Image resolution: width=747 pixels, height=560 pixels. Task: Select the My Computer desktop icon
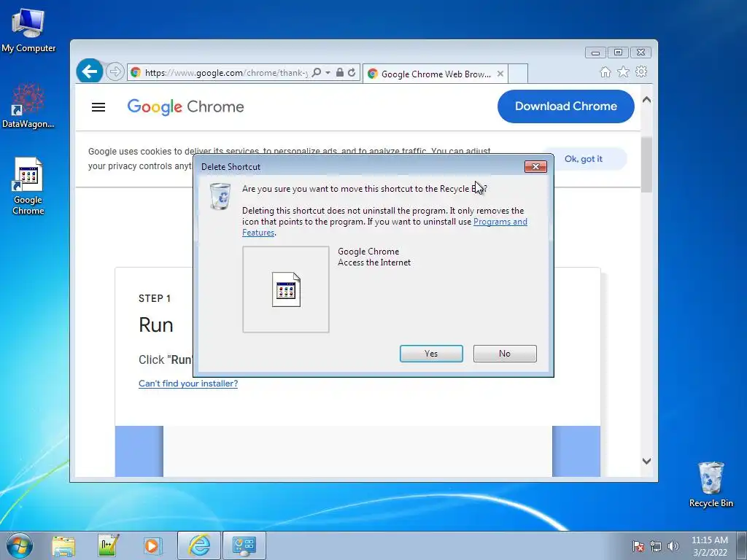point(28,30)
